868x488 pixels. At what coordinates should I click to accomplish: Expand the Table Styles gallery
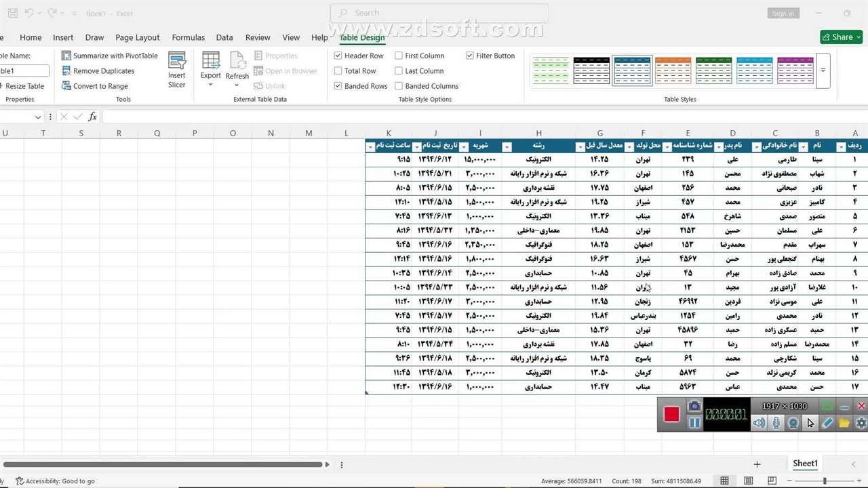tap(823, 70)
